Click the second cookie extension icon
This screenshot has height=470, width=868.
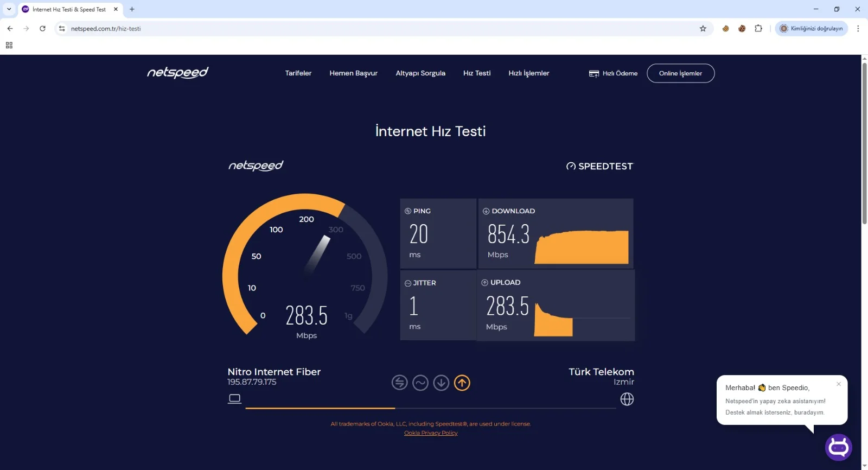point(742,29)
